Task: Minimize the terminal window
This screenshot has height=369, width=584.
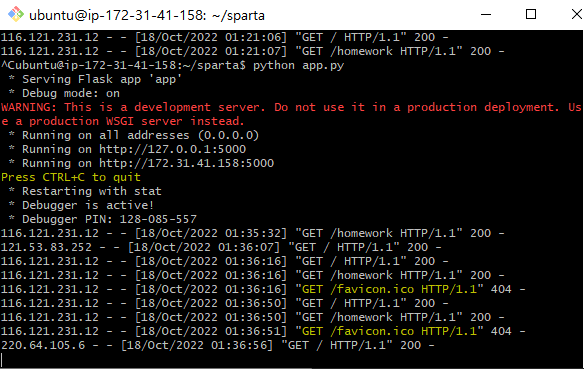Action: point(486,15)
